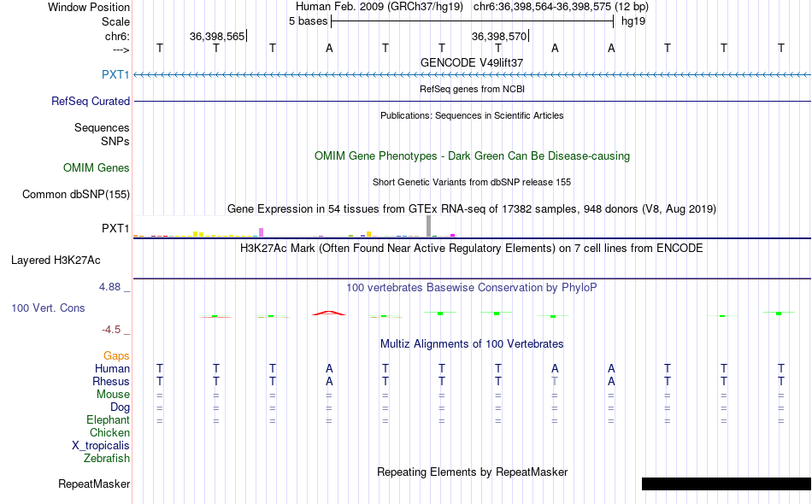Click the Mouse species label

point(113,395)
